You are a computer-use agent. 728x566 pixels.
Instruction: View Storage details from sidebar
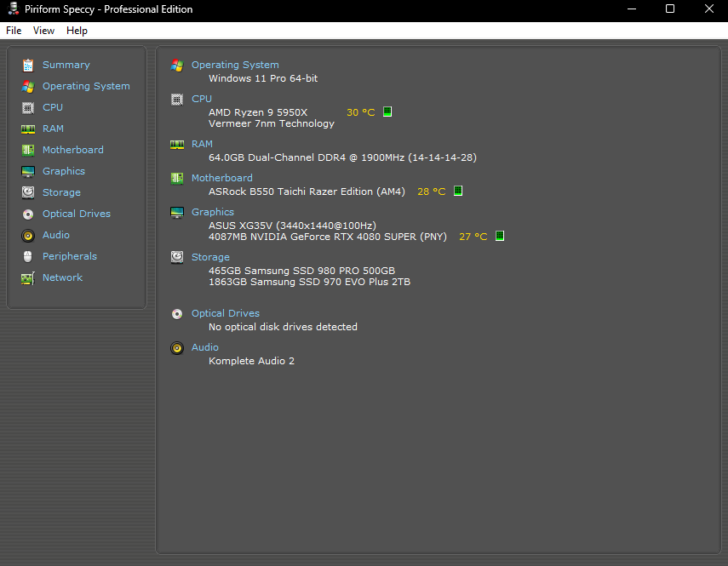click(61, 192)
